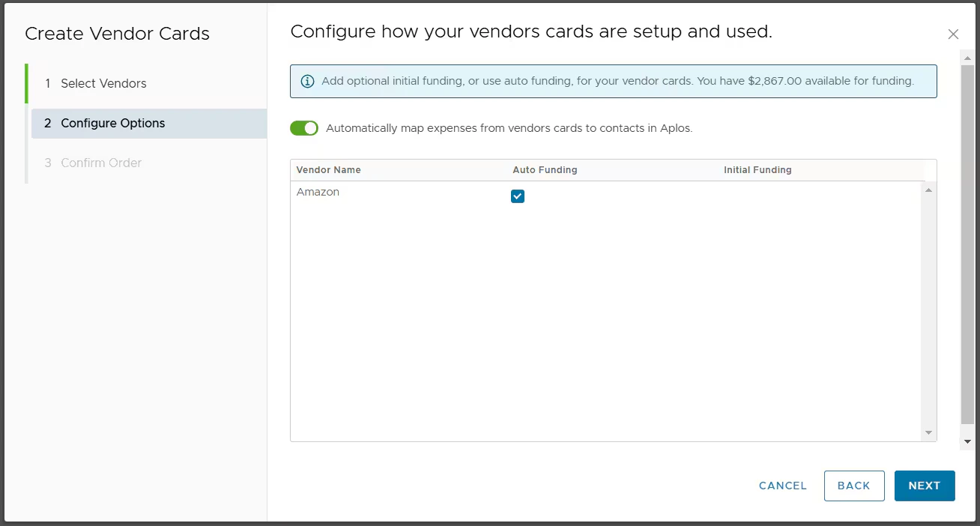Image resolution: width=980 pixels, height=526 pixels.
Task: Click the Create Vendor Cards title
Action: (117, 33)
